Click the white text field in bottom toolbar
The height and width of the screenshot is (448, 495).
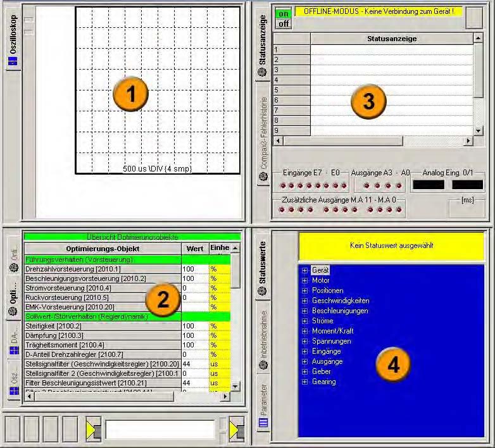pos(160,430)
